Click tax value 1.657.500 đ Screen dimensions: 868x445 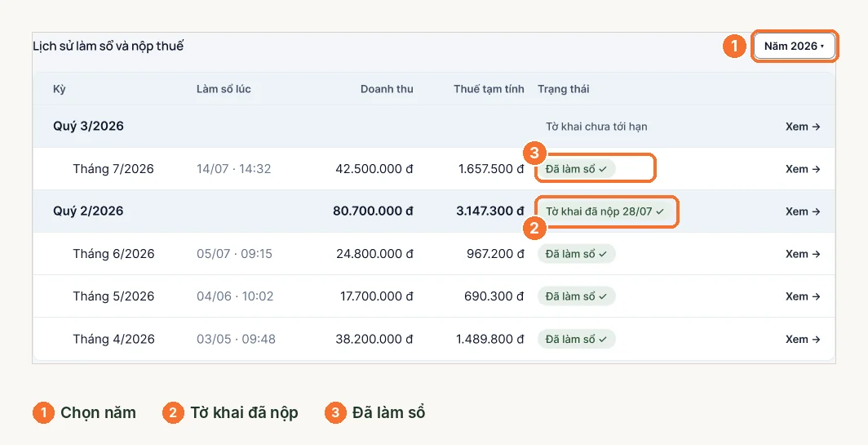coord(491,169)
